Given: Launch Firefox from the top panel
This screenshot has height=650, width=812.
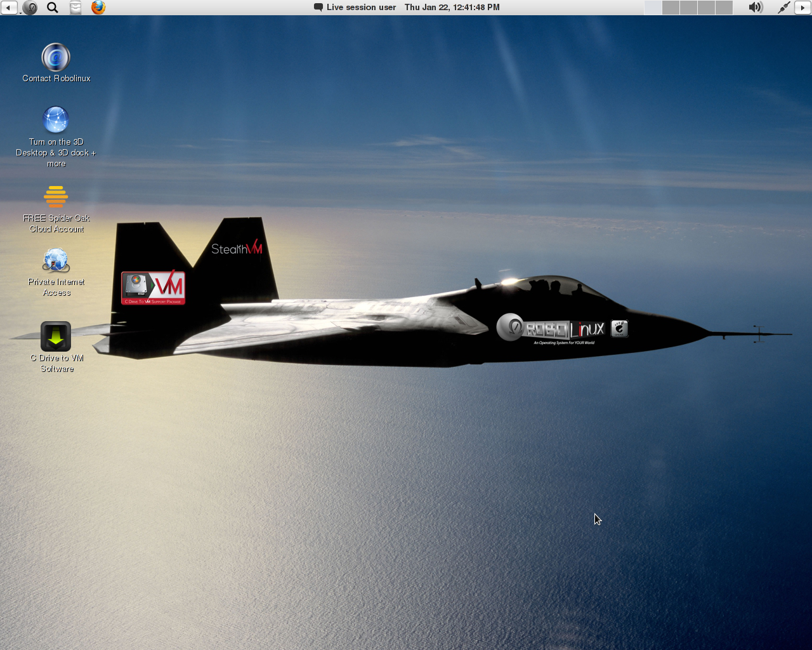Looking at the screenshot, I should pyautogui.click(x=98, y=8).
